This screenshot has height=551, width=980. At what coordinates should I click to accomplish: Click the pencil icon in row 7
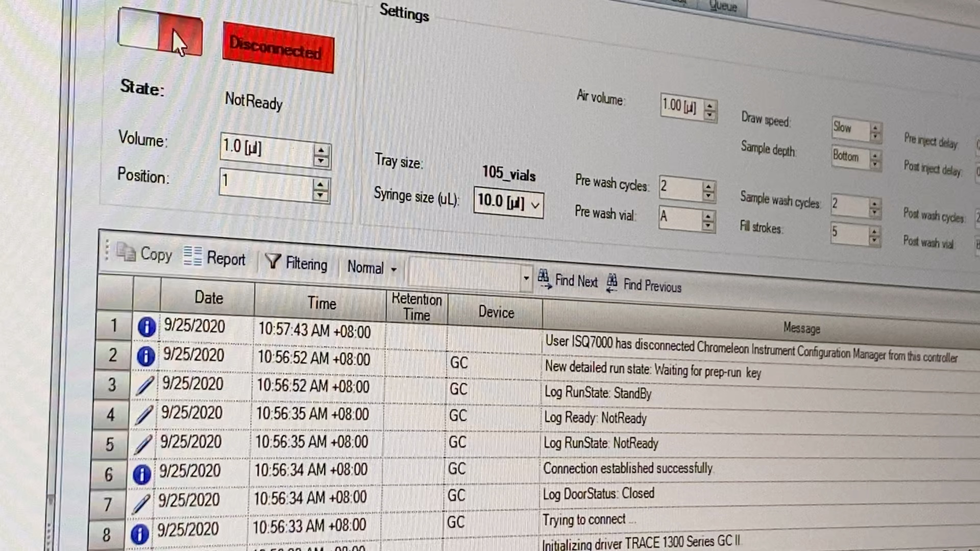(141, 504)
